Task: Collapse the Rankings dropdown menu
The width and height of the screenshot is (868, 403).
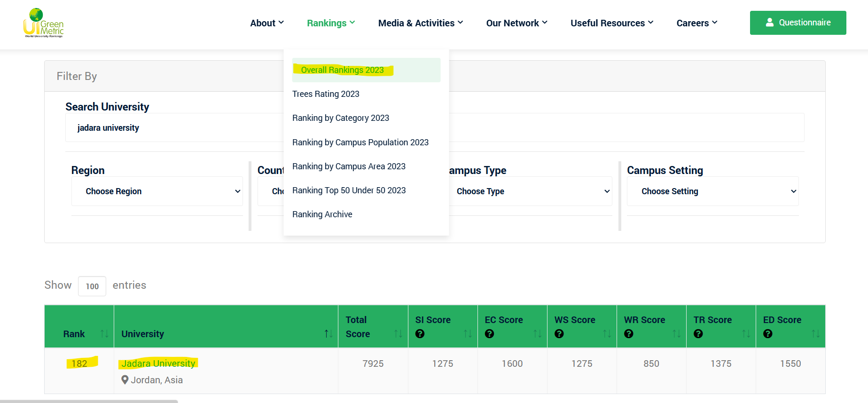Action: pyautogui.click(x=331, y=23)
